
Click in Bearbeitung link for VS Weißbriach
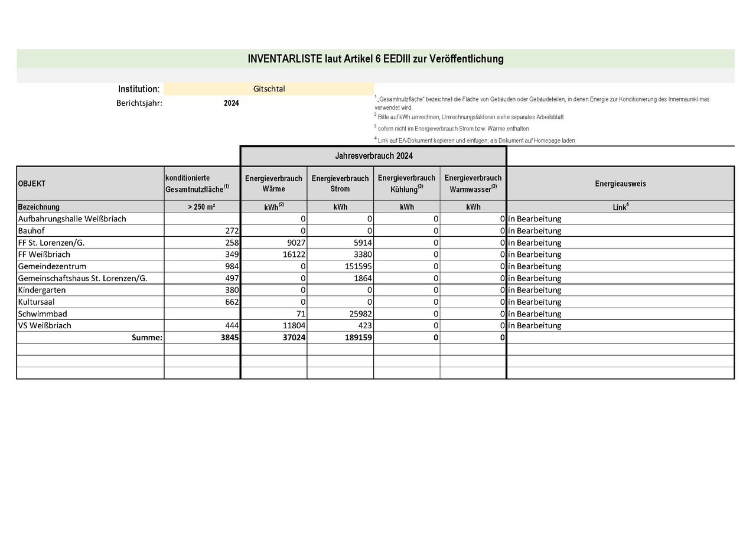pos(535,325)
